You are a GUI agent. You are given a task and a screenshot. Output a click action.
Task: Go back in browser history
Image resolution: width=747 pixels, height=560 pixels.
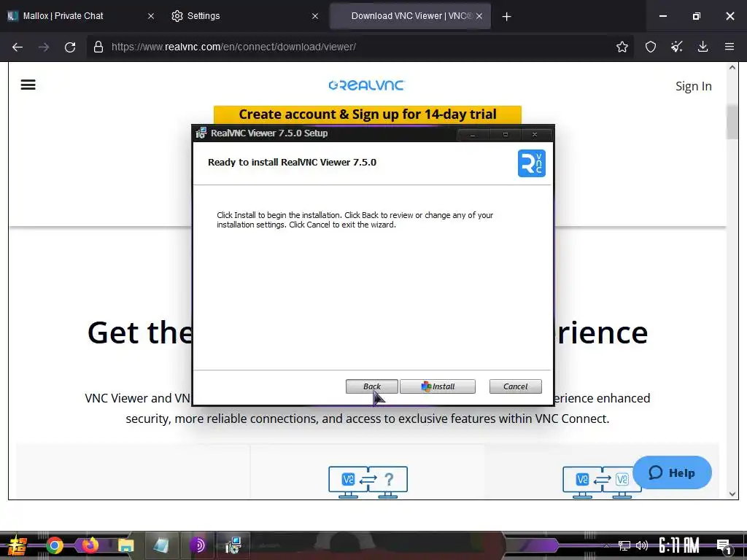[x=18, y=47]
